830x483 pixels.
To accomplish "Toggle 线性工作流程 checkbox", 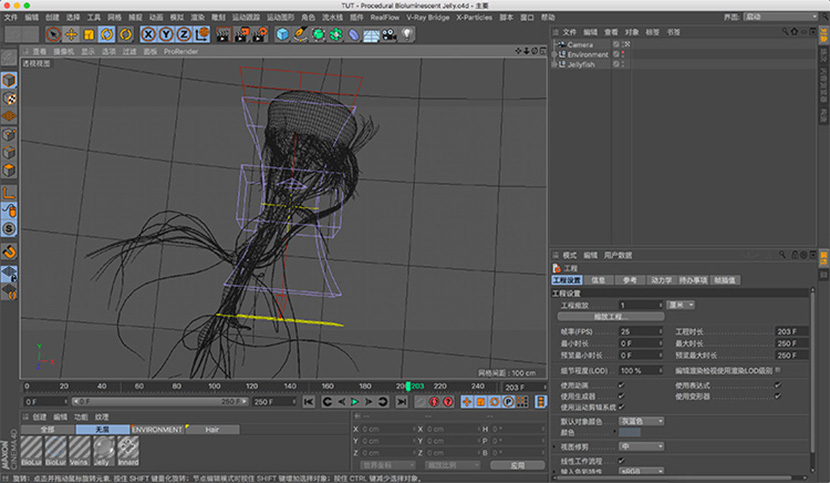I will [621, 461].
